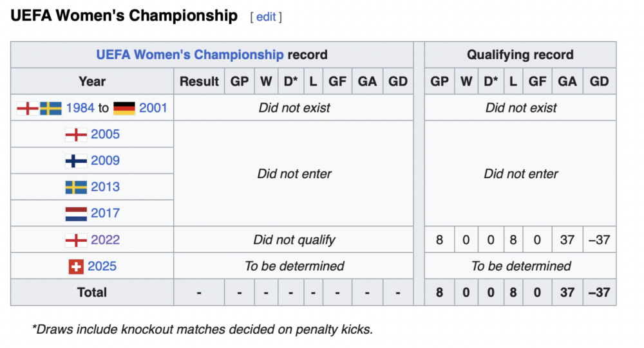
Task: Open the 2025 tournament link
Action: click(102, 266)
